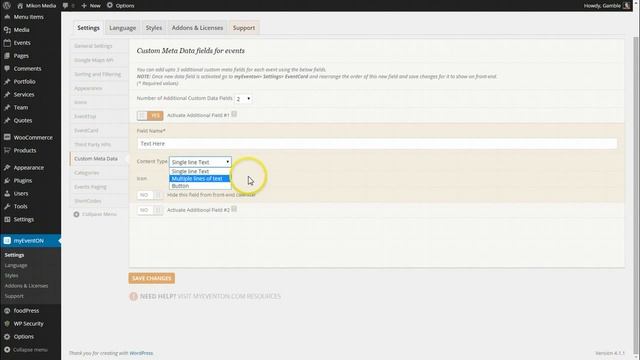Open the Number of Additional Custom Data Fields dropdown
This screenshot has width=640, height=360.
pyautogui.click(x=243, y=99)
